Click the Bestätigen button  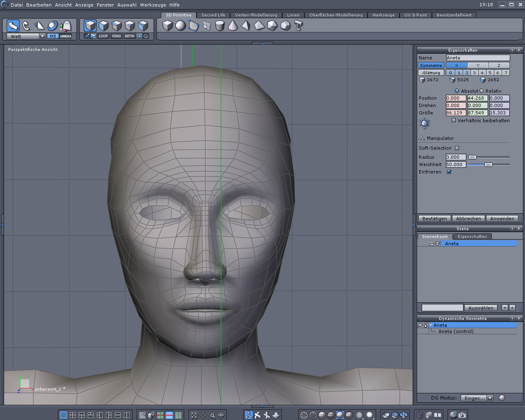point(434,219)
